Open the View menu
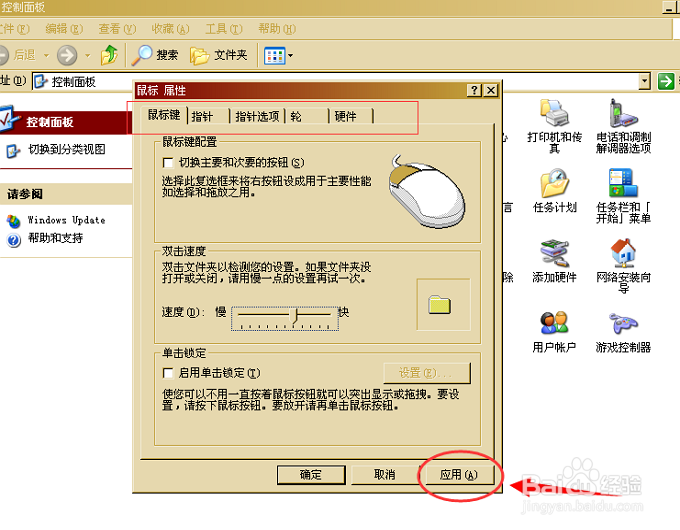The width and height of the screenshot is (680, 530). click(x=117, y=29)
